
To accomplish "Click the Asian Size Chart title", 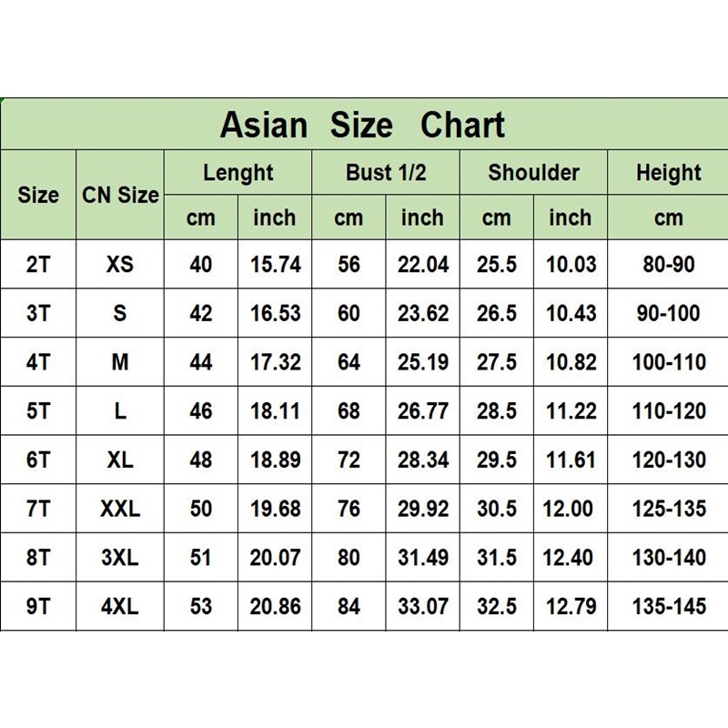I will point(362,126).
